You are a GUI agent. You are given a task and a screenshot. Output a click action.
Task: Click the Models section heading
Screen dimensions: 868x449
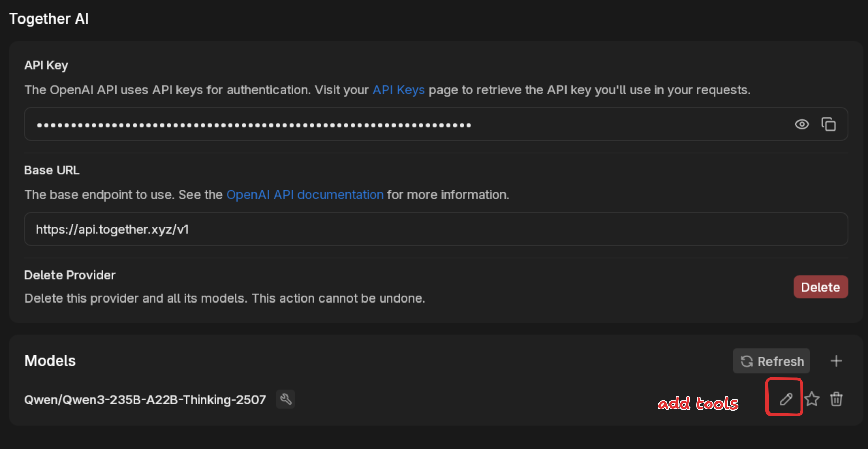[x=50, y=361]
